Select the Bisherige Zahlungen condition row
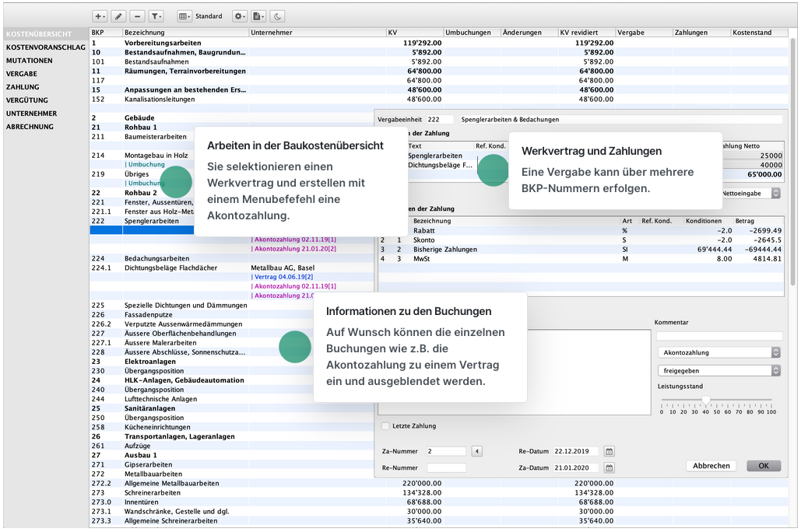 coord(581,250)
